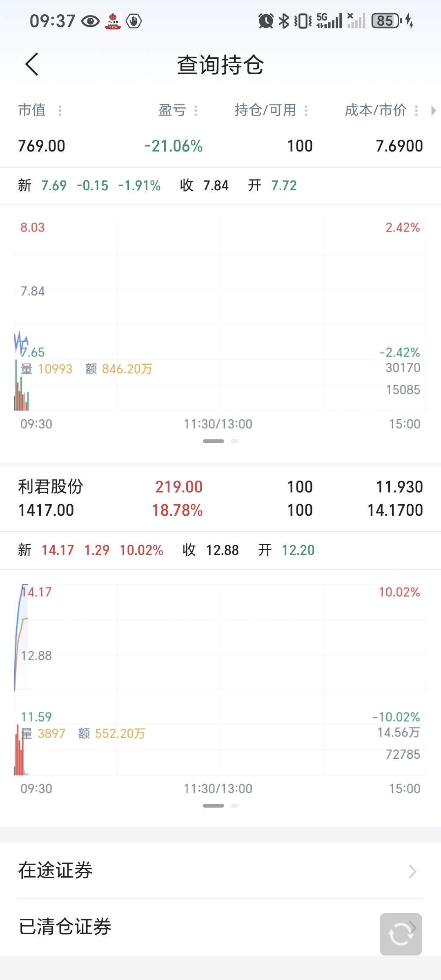Open the 盈亏 column options dots
This screenshot has height=980, width=441.
[x=196, y=110]
